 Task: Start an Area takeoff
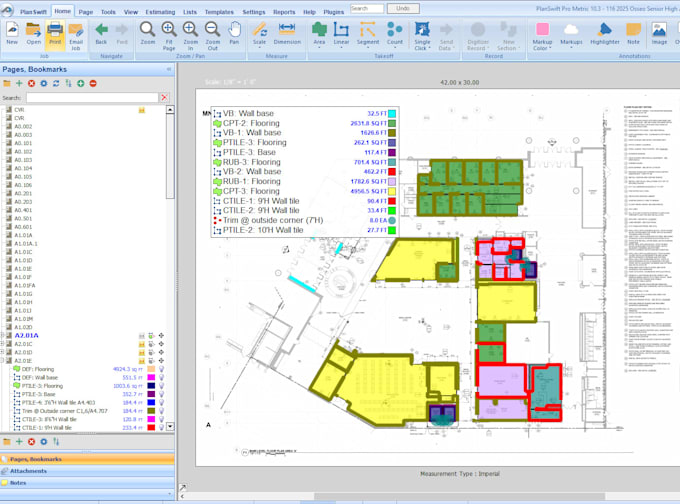pos(319,29)
